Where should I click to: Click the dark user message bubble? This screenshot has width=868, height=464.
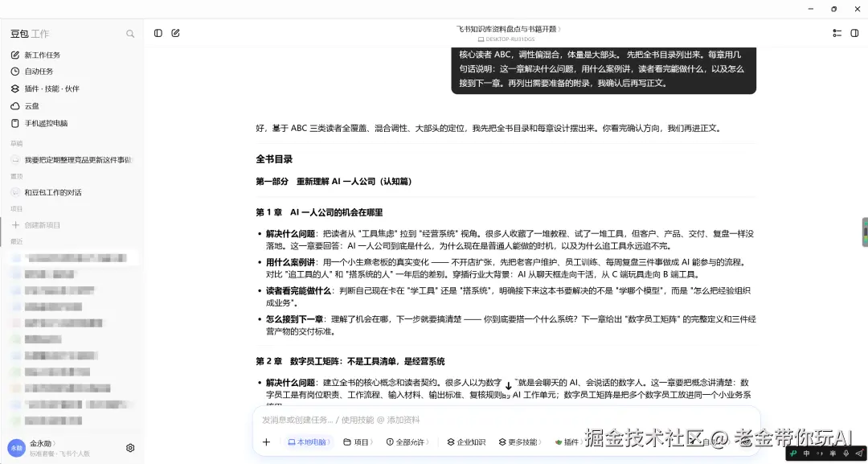click(604, 70)
